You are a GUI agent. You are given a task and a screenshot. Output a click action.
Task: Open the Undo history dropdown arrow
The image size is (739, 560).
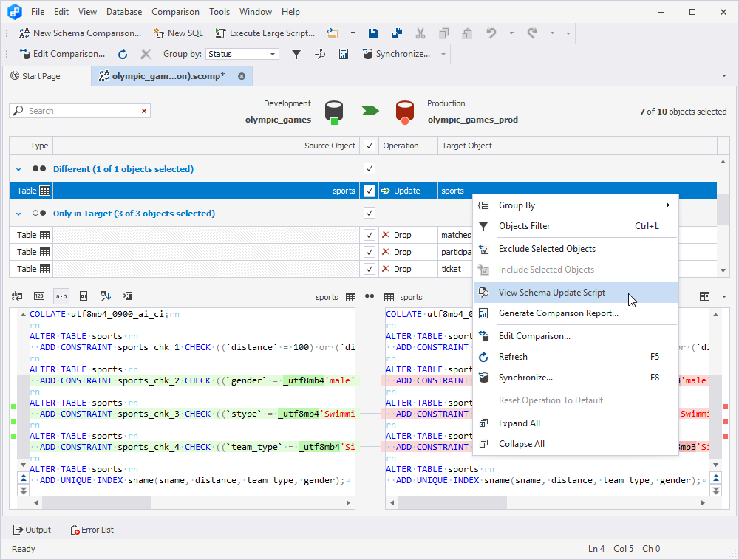tap(511, 33)
